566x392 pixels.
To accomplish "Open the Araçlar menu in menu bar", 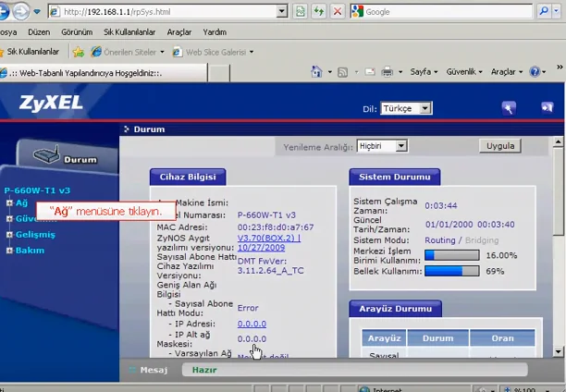I will (178, 31).
